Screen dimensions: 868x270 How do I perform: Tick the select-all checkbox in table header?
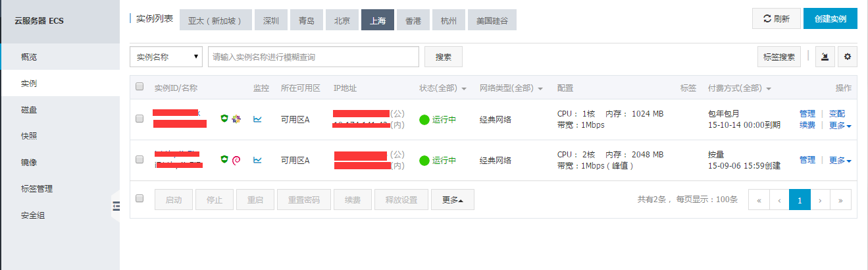(140, 87)
